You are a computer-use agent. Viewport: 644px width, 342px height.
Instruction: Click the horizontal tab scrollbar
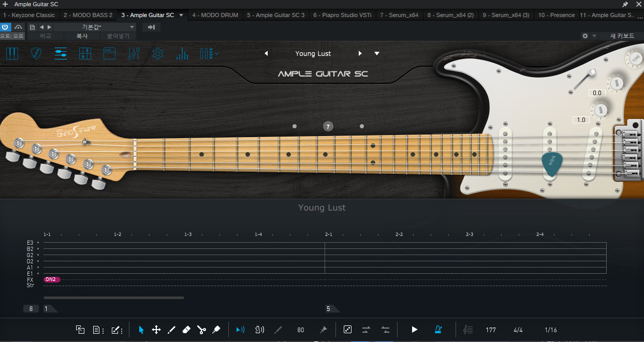click(x=114, y=298)
